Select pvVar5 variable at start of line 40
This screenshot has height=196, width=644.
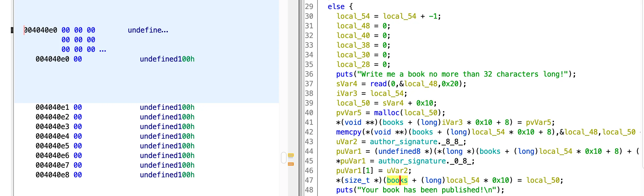(x=349, y=113)
